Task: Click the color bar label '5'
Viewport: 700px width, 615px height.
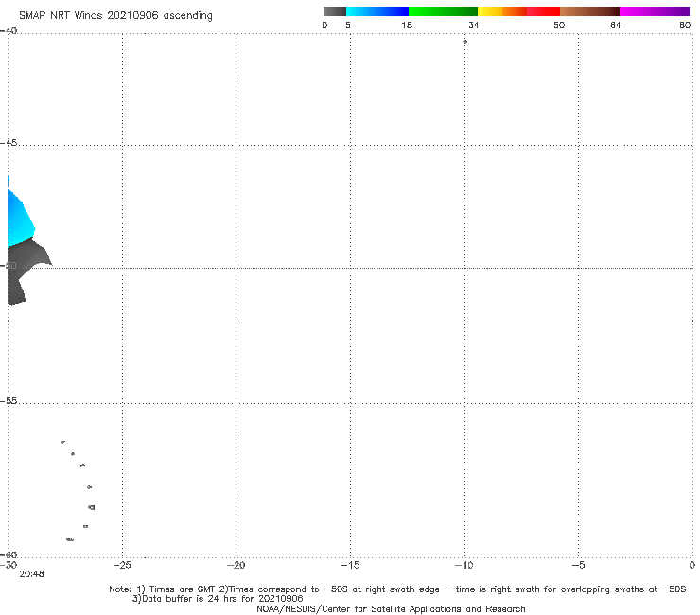Action: 348,25
